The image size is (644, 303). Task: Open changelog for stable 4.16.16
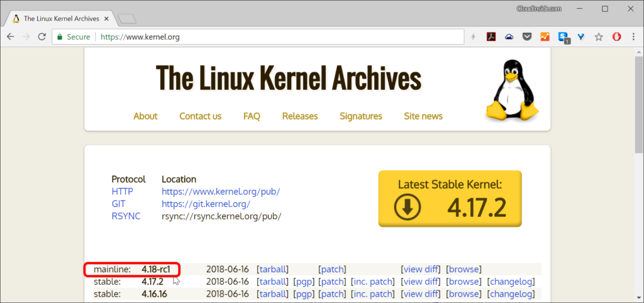click(x=511, y=294)
